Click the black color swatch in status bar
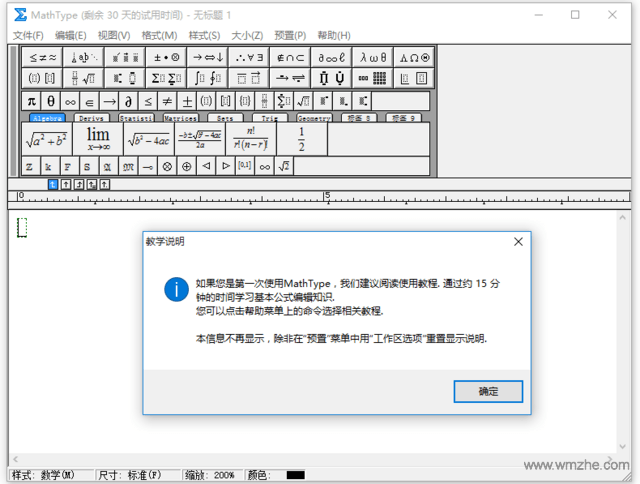This screenshot has height=484, width=640. pyautogui.click(x=296, y=475)
